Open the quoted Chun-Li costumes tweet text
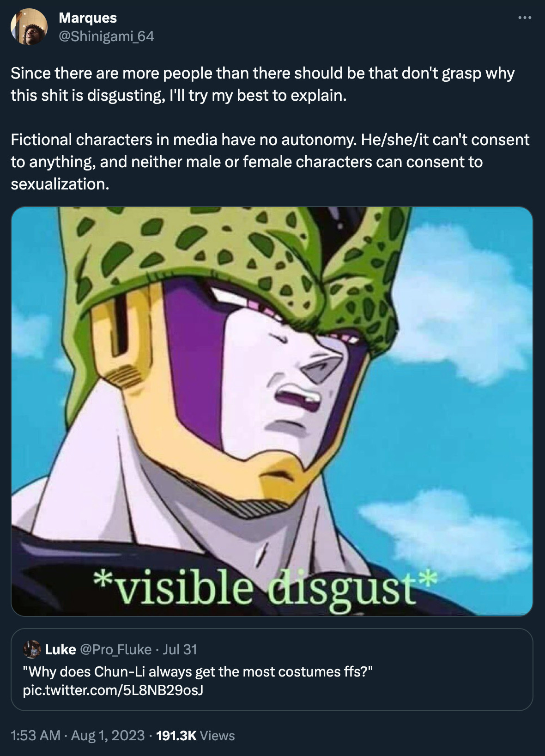545x756 pixels. (x=198, y=671)
